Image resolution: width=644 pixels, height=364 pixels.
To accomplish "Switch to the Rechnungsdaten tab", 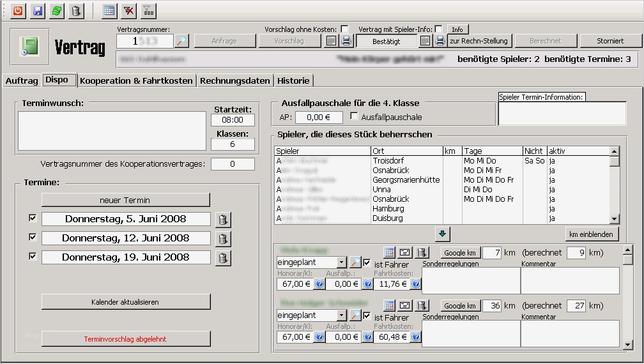I will [235, 80].
